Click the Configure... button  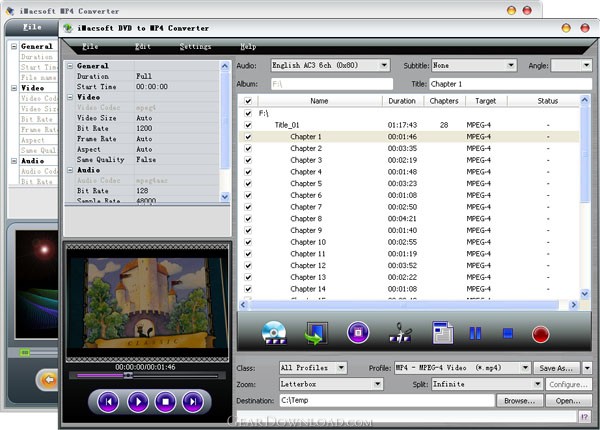click(x=568, y=384)
